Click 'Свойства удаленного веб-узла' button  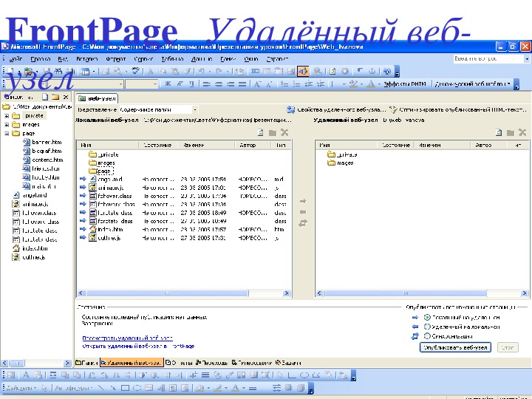click(337, 109)
